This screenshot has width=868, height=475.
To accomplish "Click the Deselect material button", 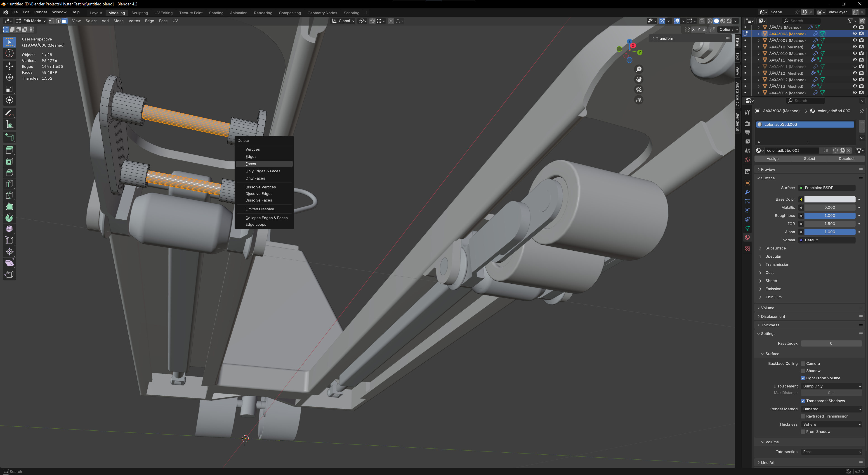I will point(846,158).
